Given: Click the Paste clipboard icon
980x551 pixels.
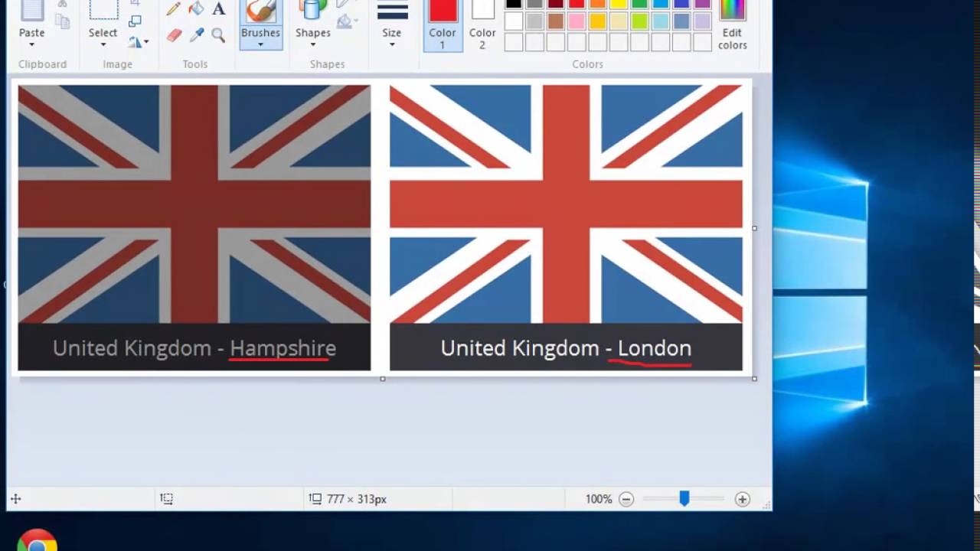Looking at the screenshot, I should pyautogui.click(x=31, y=11).
